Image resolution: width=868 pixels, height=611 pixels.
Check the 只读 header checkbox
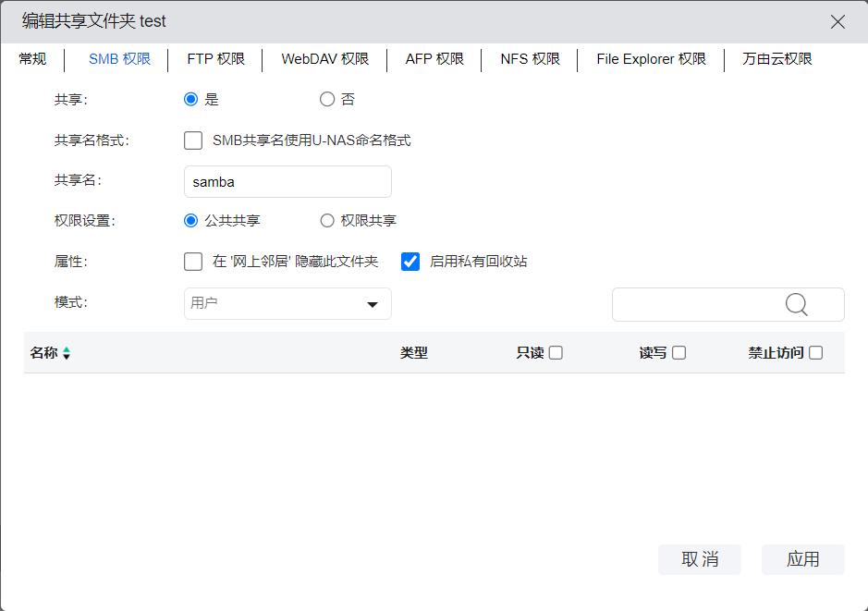(x=556, y=352)
